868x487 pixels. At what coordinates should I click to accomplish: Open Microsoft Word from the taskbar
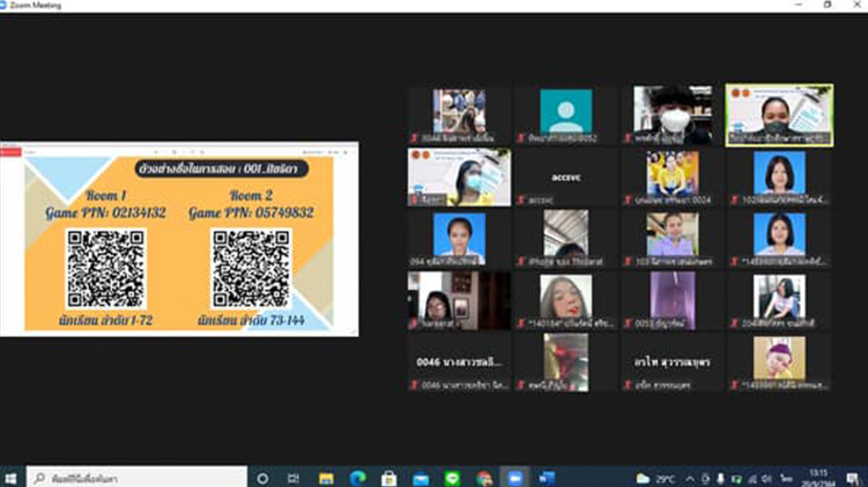pyautogui.click(x=547, y=478)
